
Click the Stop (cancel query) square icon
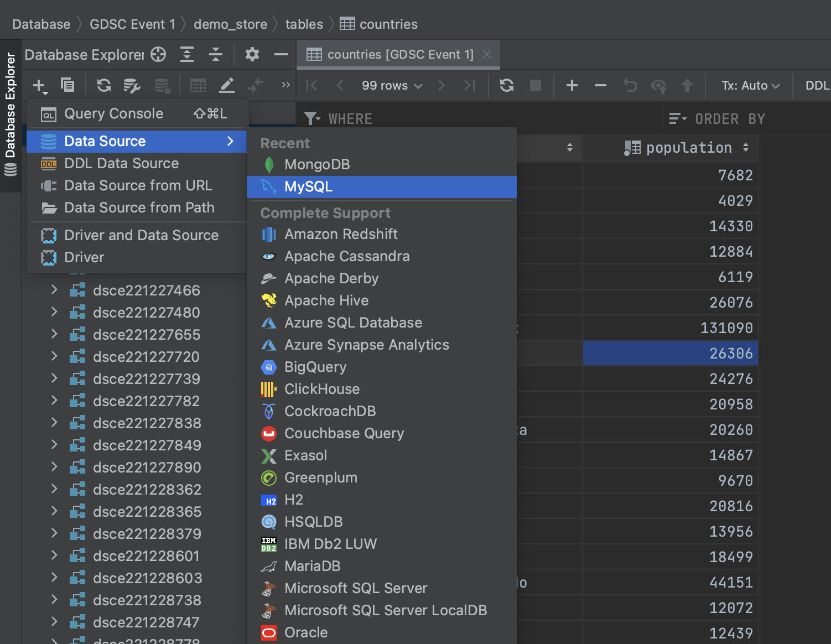coord(536,85)
